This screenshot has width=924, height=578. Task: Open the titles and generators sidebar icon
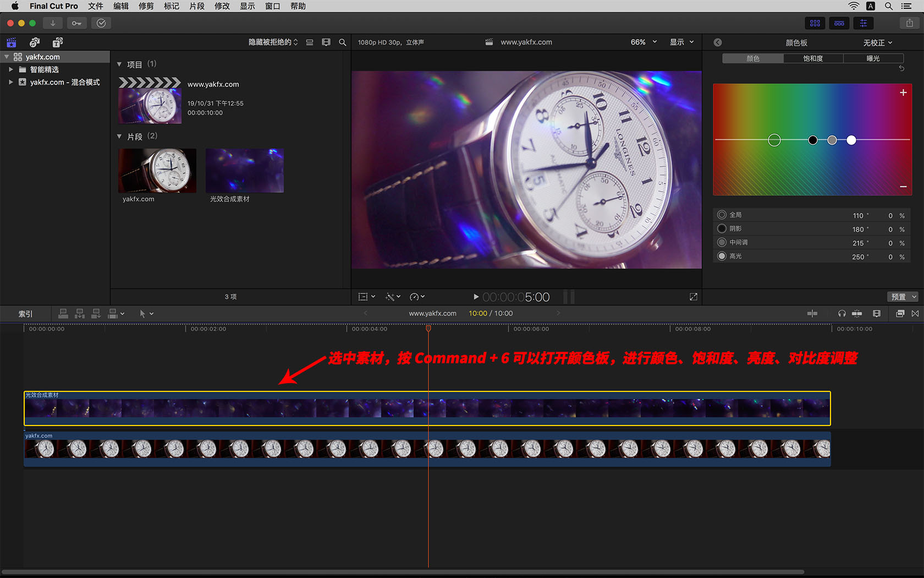pyautogui.click(x=58, y=42)
